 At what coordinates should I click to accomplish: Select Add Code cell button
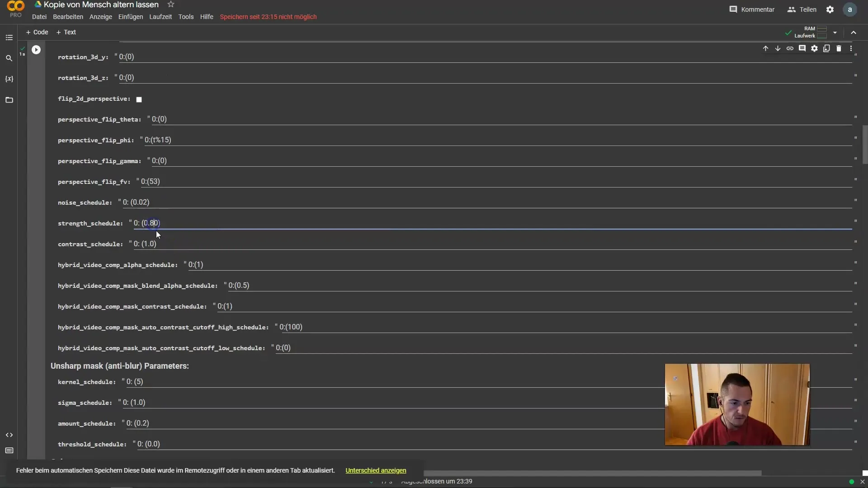point(37,32)
